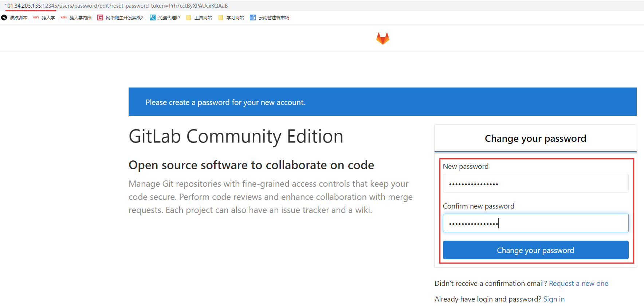644x307 pixels.
Task: Open the 工具网站 bookmark folder
Action: pyautogui.click(x=199, y=18)
